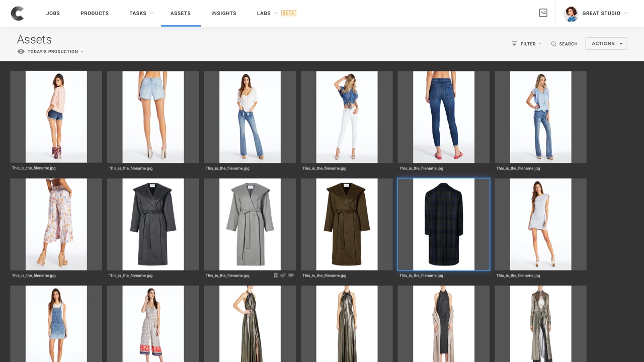Select the brown belted coat thumbnail

[x=347, y=224]
